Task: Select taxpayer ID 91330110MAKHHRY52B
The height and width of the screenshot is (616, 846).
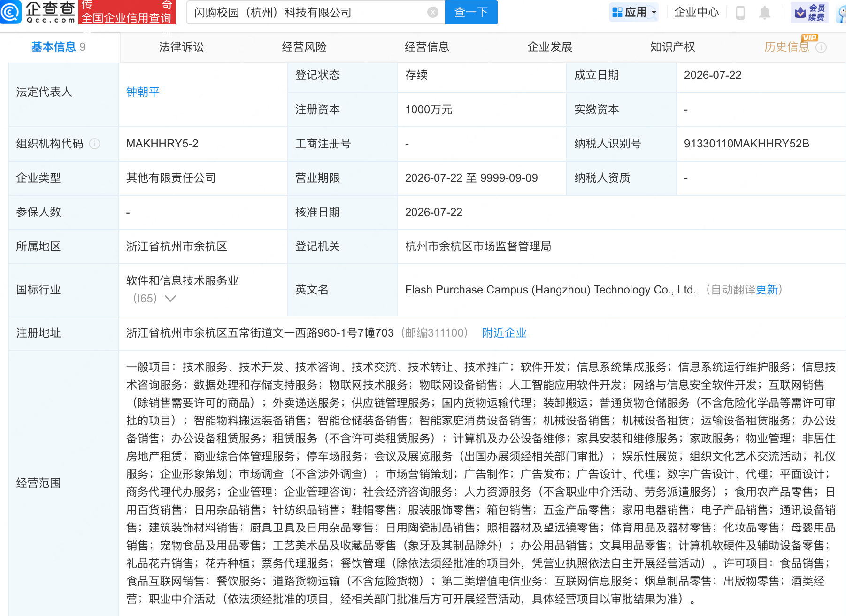Action: pyautogui.click(x=746, y=144)
